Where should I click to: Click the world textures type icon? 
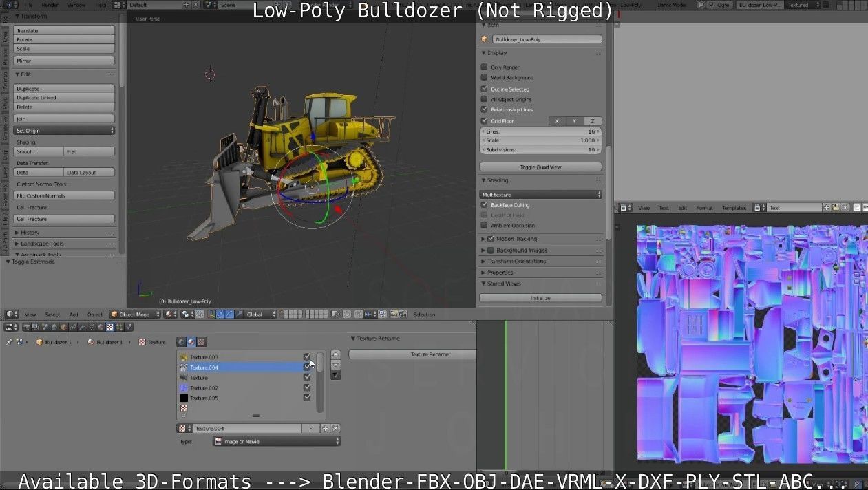point(181,342)
